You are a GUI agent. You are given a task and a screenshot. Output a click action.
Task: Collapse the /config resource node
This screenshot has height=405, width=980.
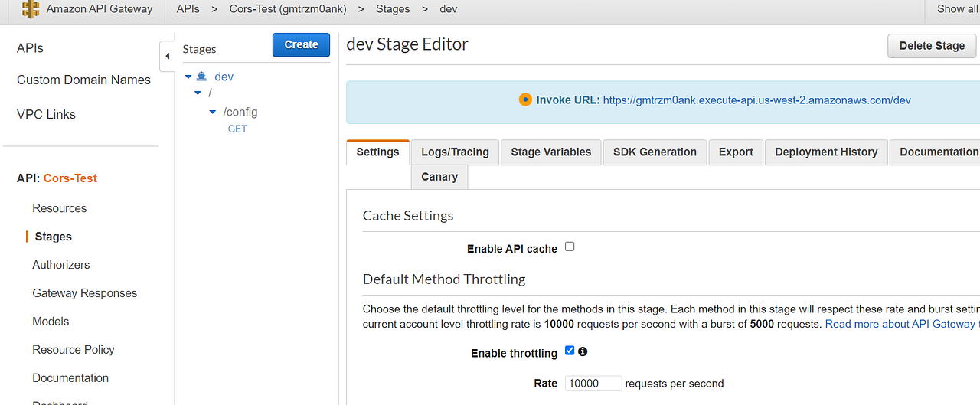[213, 113]
